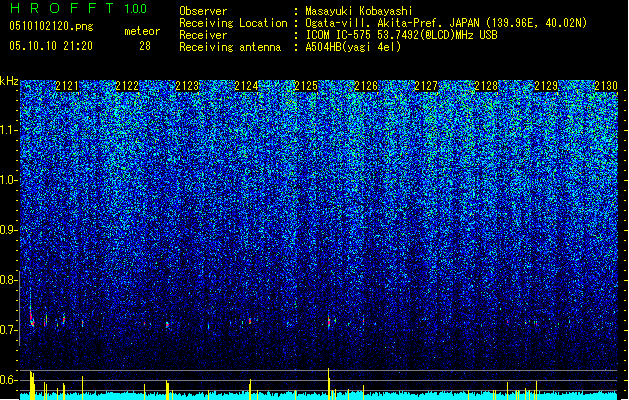Click the 2128 time marker

pos(486,85)
